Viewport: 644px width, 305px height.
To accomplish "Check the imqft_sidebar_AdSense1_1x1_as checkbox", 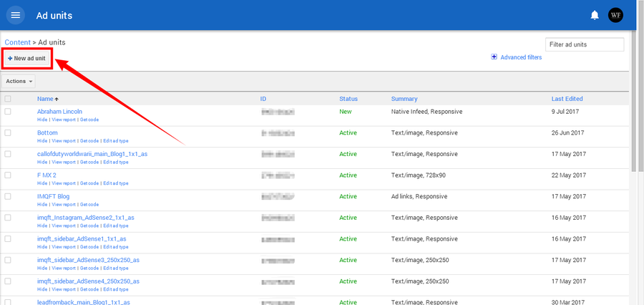I will pyautogui.click(x=8, y=239).
